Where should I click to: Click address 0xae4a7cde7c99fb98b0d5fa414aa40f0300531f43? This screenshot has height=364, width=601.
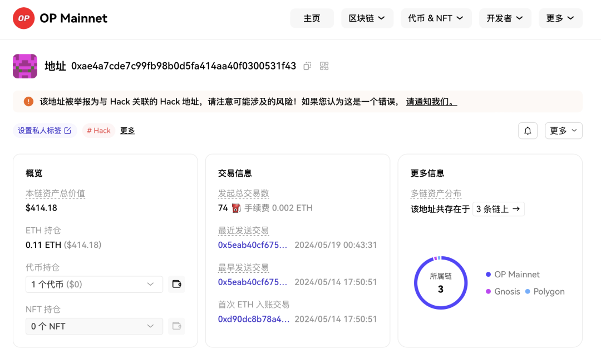[x=184, y=66]
